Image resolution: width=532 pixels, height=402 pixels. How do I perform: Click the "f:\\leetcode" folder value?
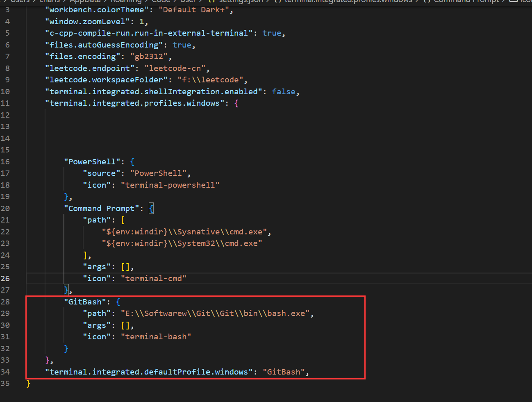click(x=210, y=80)
